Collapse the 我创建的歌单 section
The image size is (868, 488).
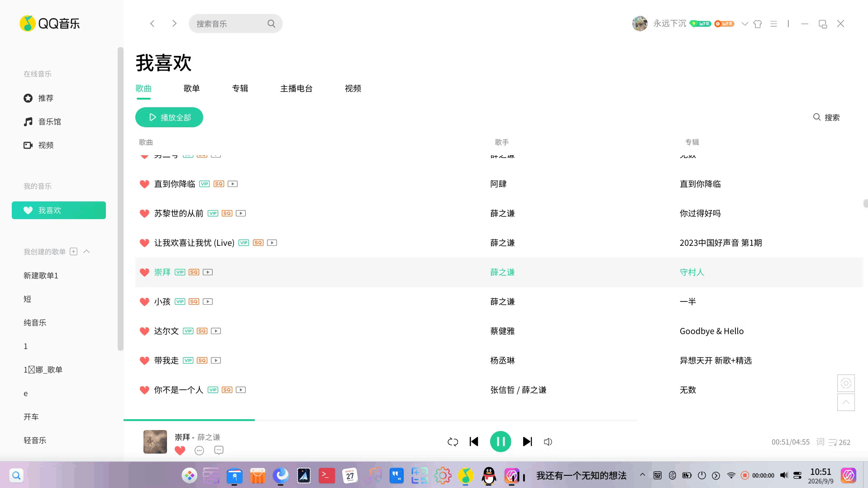click(86, 251)
